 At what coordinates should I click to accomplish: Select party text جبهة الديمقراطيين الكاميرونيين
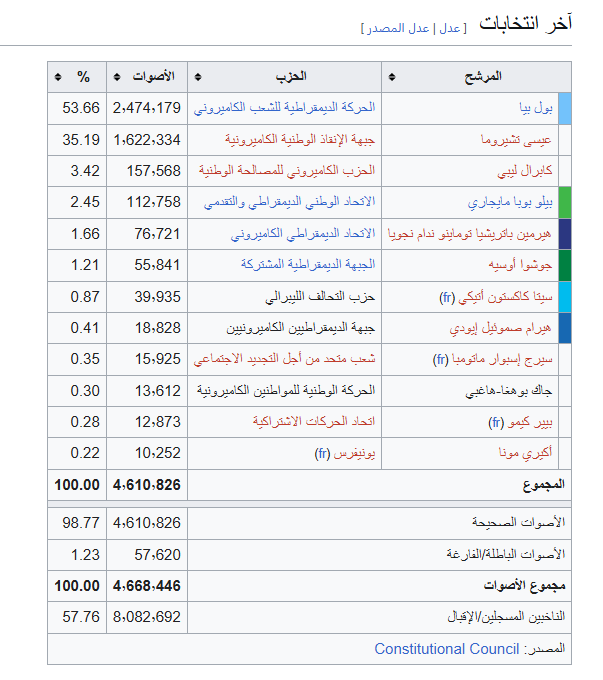point(301,328)
